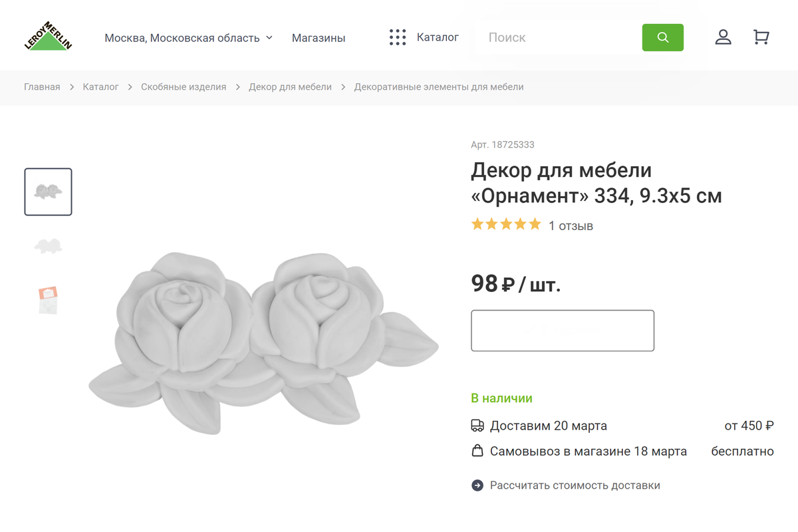Image resolution: width=798 pixels, height=532 pixels.
Task: Open Декоративные элементы для мебели breadcrumb
Action: 439,87
